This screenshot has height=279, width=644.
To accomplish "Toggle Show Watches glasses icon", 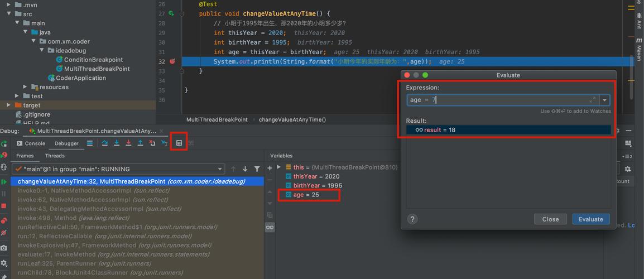I will (x=270, y=227).
